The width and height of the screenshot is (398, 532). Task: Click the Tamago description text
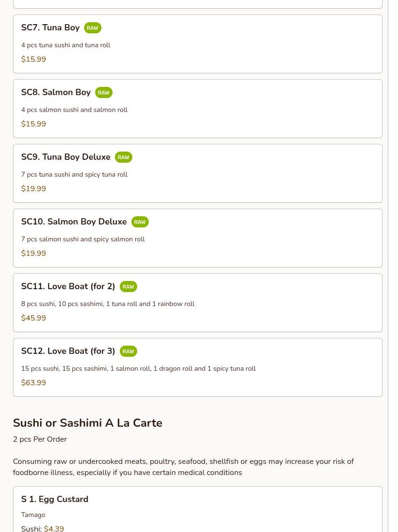tap(33, 515)
